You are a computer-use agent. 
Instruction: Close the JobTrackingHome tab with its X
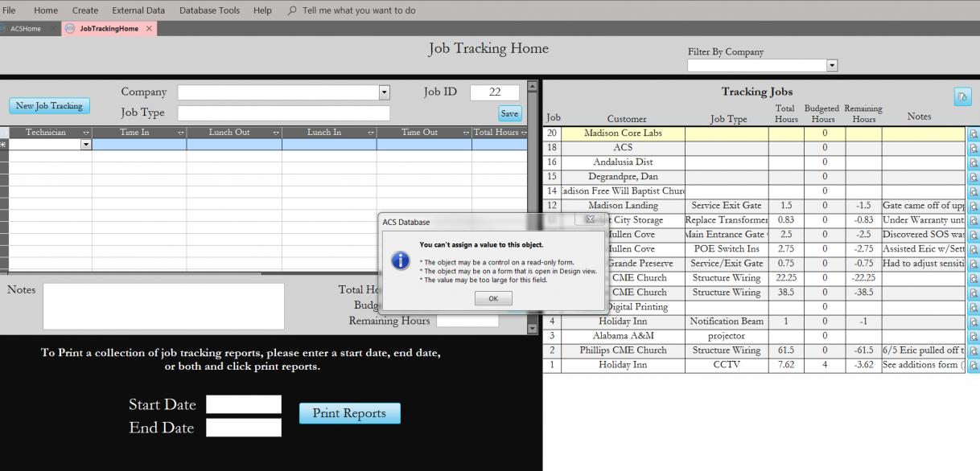tap(150, 29)
